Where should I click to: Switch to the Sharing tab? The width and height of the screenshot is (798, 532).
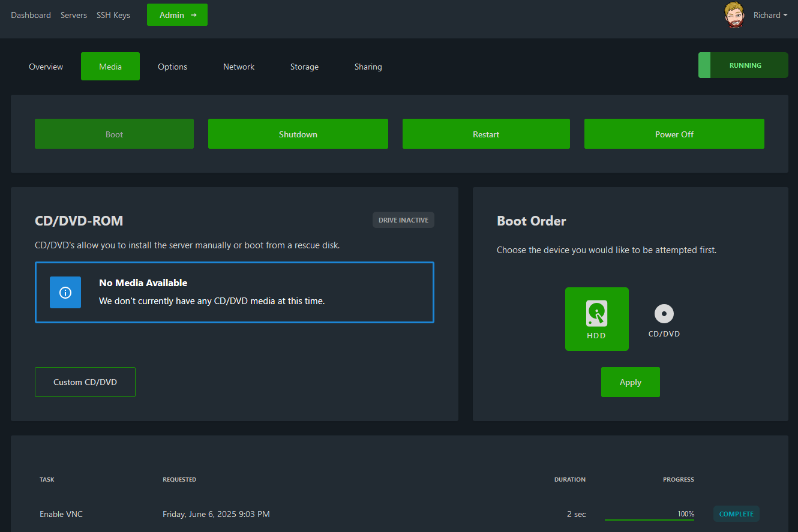(x=368, y=67)
